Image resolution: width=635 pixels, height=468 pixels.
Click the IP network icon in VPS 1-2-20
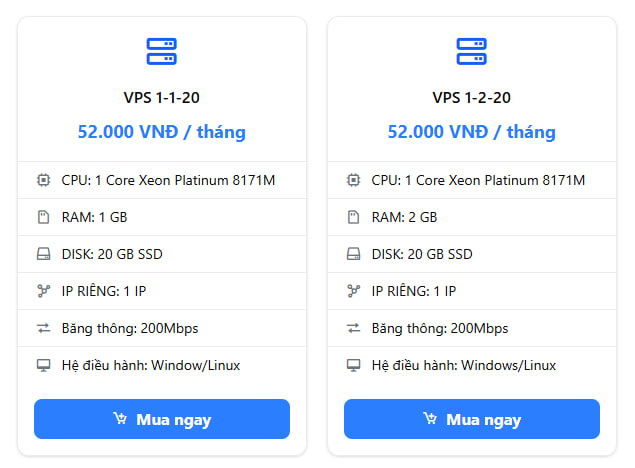pos(353,291)
